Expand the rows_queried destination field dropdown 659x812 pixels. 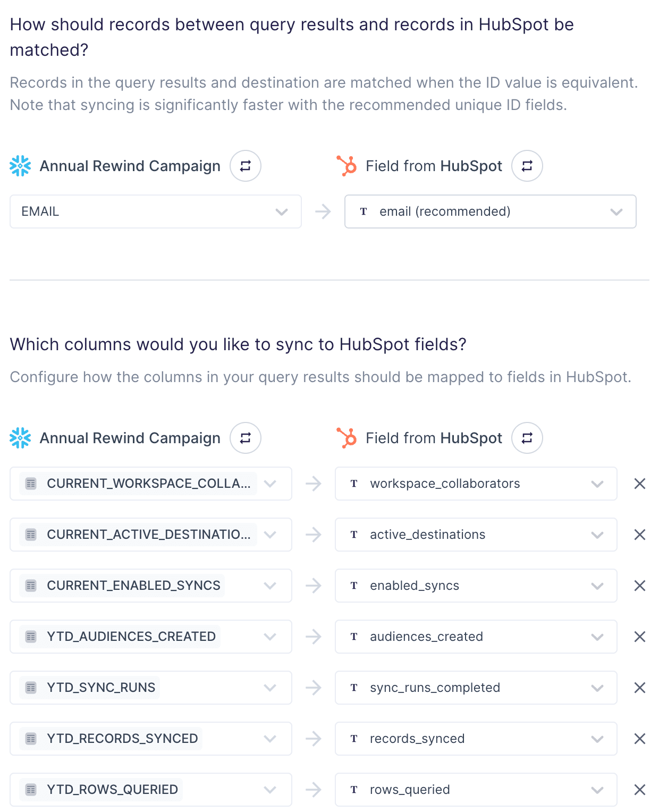tap(476, 790)
